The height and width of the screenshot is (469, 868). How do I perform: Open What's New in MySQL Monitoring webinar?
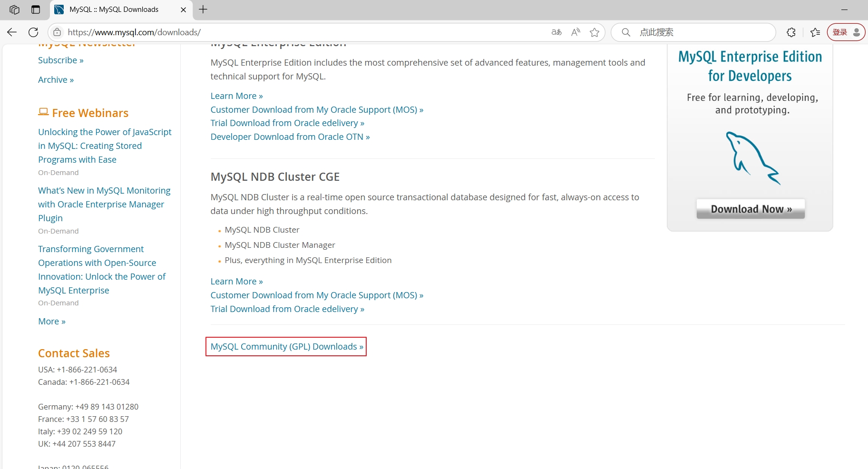104,204
